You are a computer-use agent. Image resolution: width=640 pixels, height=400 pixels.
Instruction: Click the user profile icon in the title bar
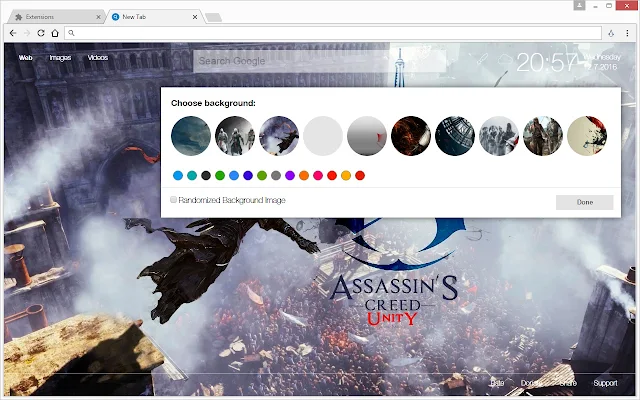579,5
